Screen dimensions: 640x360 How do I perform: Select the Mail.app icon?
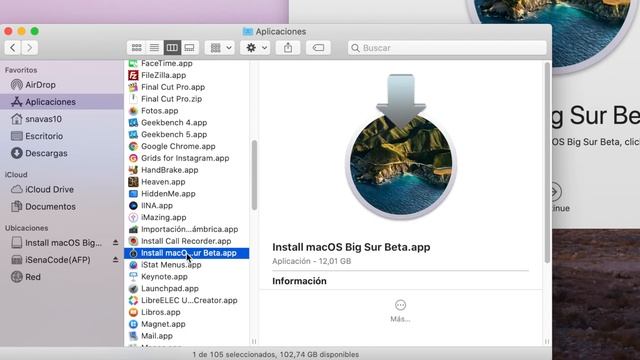pyautogui.click(x=133, y=336)
